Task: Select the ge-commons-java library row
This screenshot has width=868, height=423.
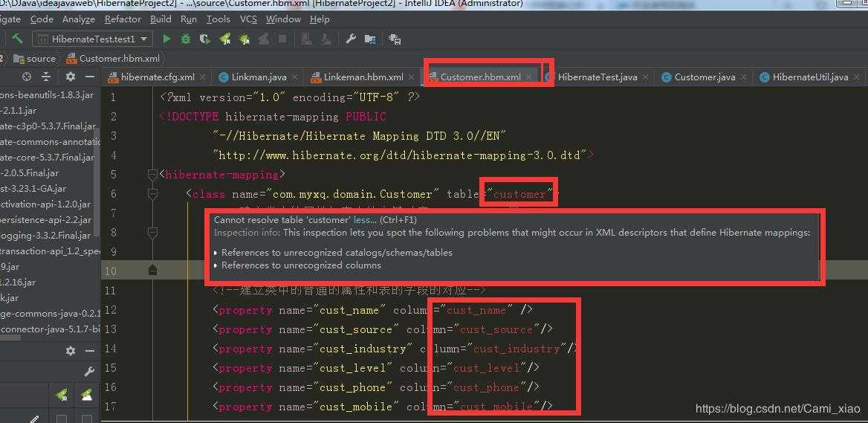Action: tap(50, 314)
